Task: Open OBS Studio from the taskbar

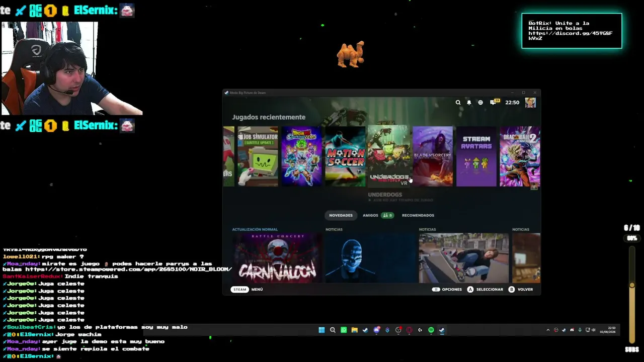Action: click(x=398, y=330)
